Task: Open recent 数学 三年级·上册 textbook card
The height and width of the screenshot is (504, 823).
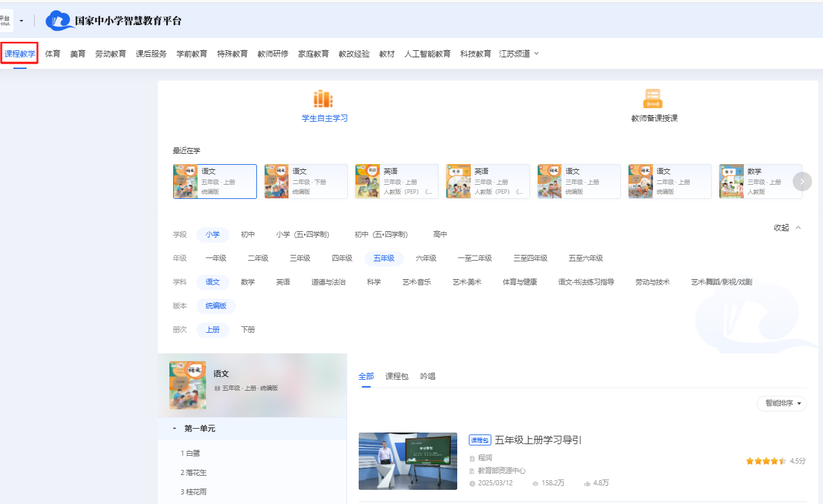Action: 761,182
